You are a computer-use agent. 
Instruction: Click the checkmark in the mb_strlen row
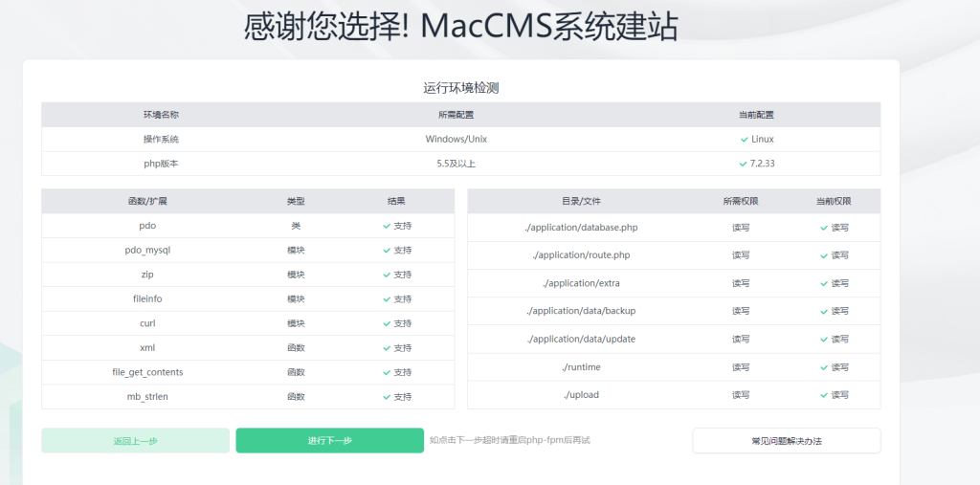pyautogui.click(x=387, y=397)
